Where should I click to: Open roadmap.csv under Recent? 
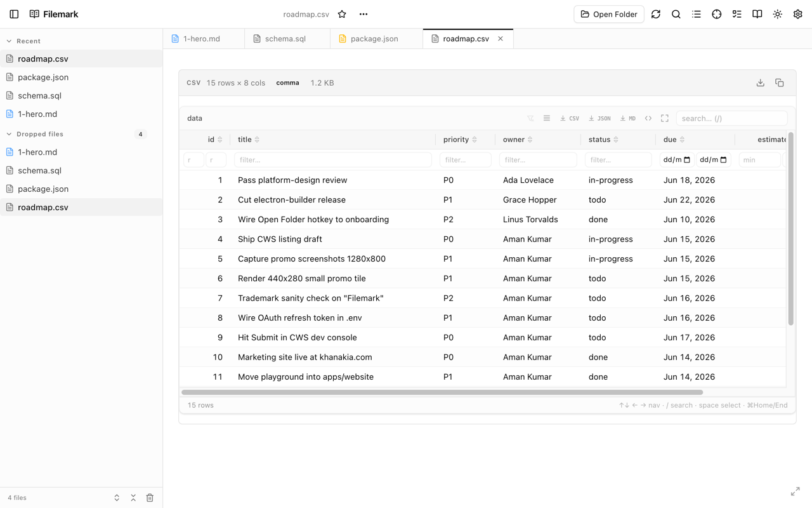81,58
